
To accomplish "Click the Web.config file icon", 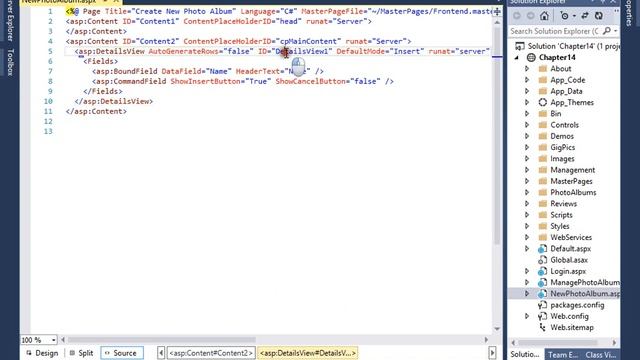I will click(x=542, y=316).
